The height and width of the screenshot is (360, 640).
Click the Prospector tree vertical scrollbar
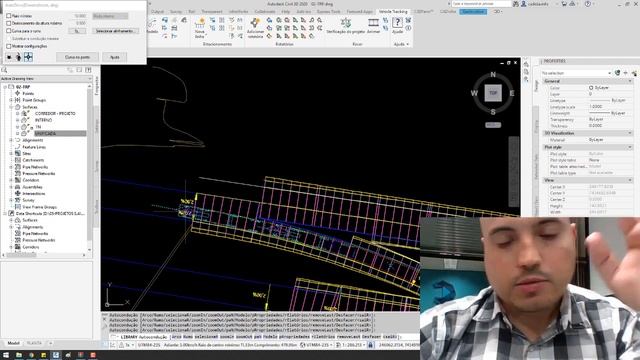click(x=89, y=163)
